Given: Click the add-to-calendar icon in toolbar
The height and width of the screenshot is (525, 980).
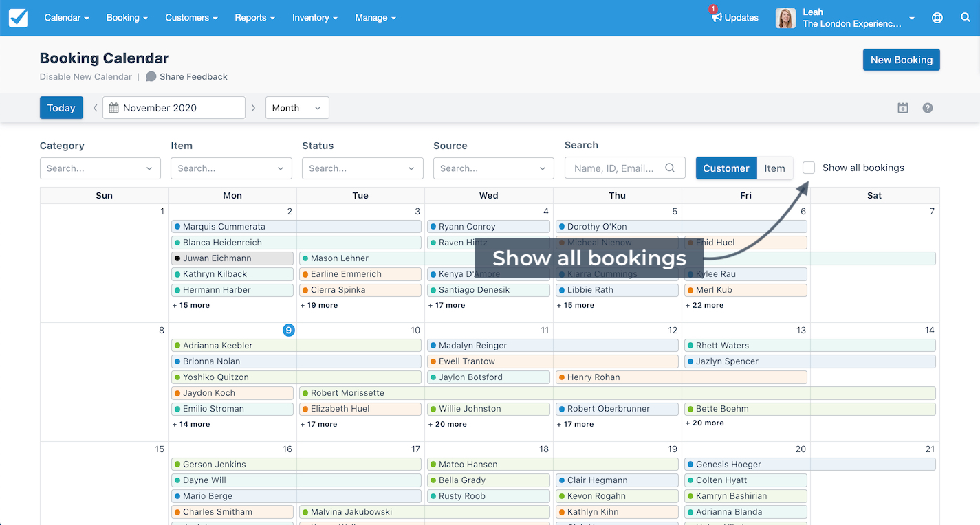Looking at the screenshot, I should tap(903, 108).
